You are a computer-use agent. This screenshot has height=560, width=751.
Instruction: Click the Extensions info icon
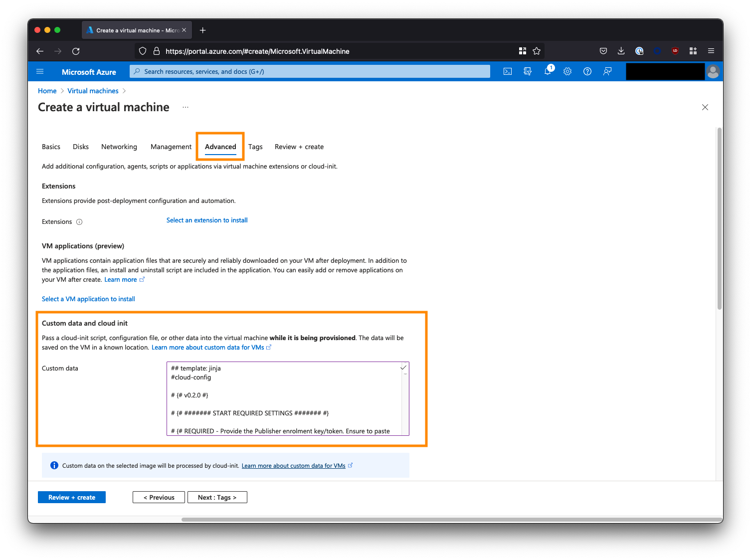click(x=79, y=222)
